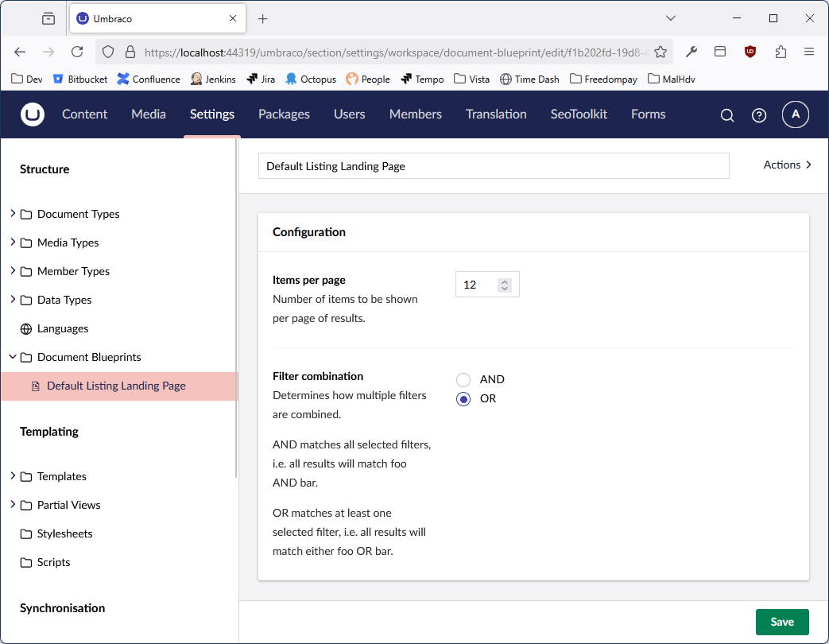Open the extensions puzzle icon
Screen dimensions: 829x644
(x=781, y=52)
